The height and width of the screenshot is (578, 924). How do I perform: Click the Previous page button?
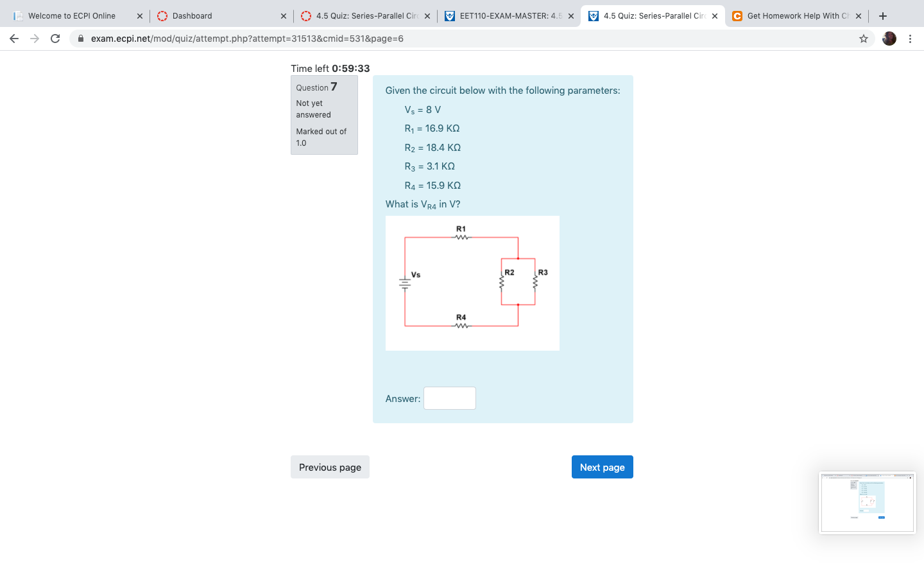click(x=330, y=467)
